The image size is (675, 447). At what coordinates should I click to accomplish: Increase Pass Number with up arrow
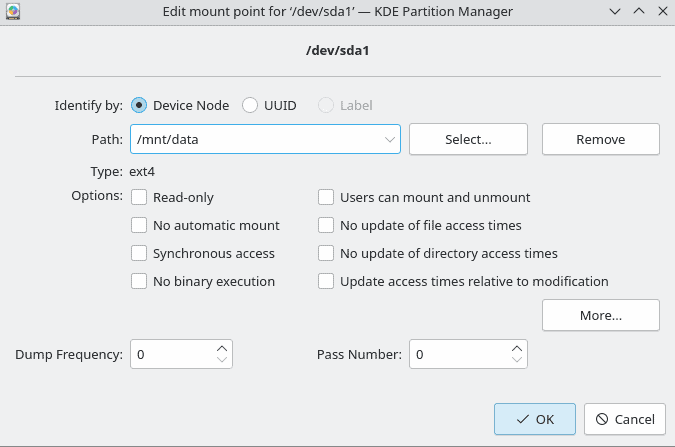click(517, 348)
